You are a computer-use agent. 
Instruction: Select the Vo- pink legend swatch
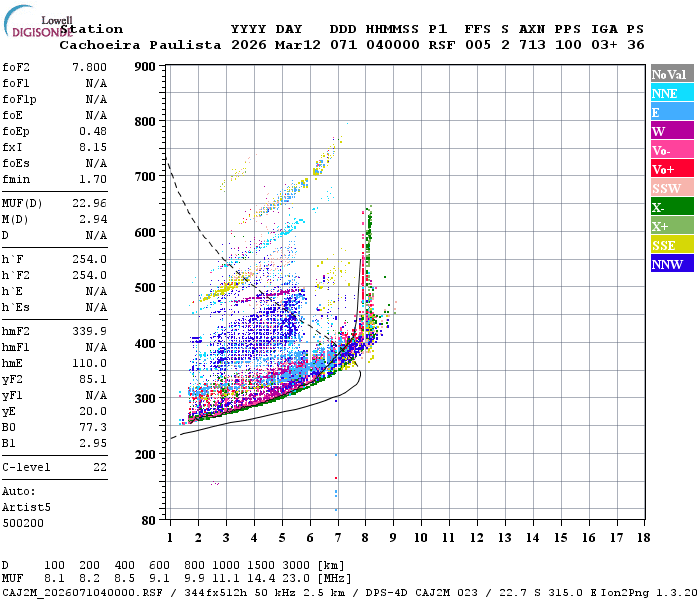(x=672, y=150)
